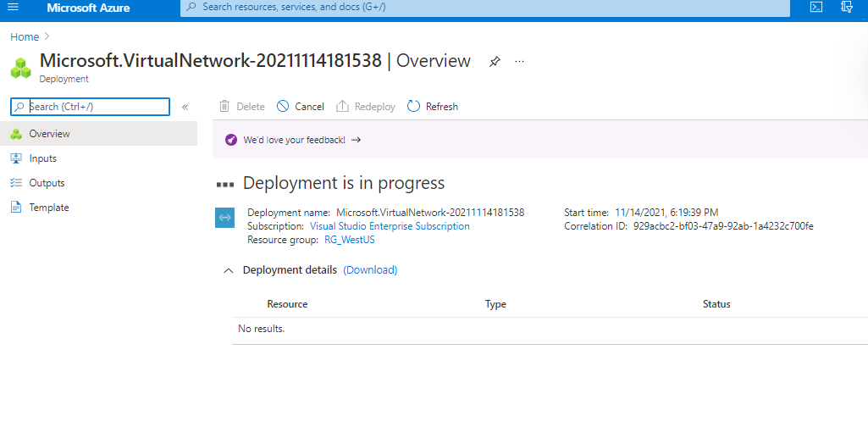Click the in-progress dots status icon
Screen dimensions: 868x427
(225, 184)
